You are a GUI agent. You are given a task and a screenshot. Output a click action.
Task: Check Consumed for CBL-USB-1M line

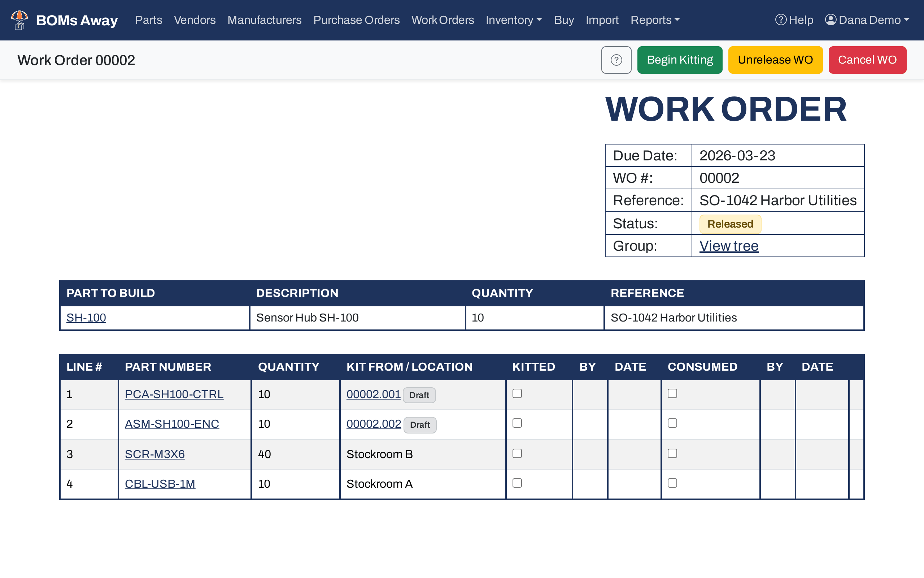(672, 483)
